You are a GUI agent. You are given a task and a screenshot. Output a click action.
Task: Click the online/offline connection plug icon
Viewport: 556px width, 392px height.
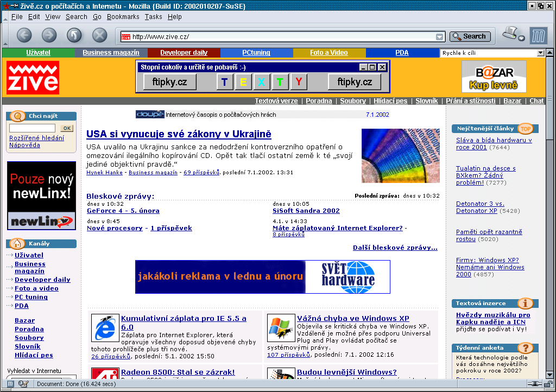[535, 384]
